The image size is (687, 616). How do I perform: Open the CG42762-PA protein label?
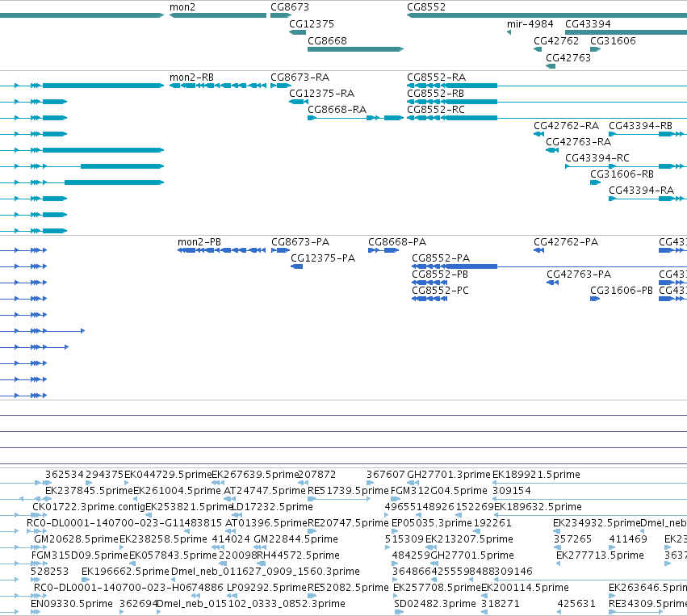coord(566,242)
